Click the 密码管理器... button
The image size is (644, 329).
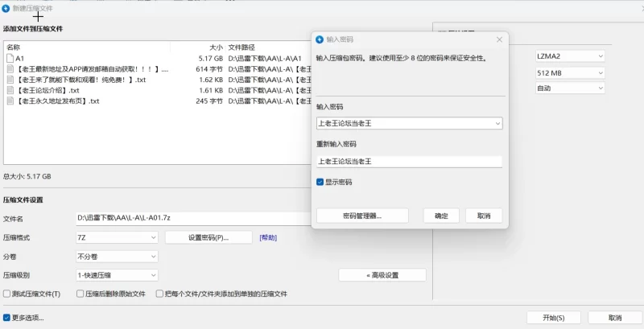point(361,216)
